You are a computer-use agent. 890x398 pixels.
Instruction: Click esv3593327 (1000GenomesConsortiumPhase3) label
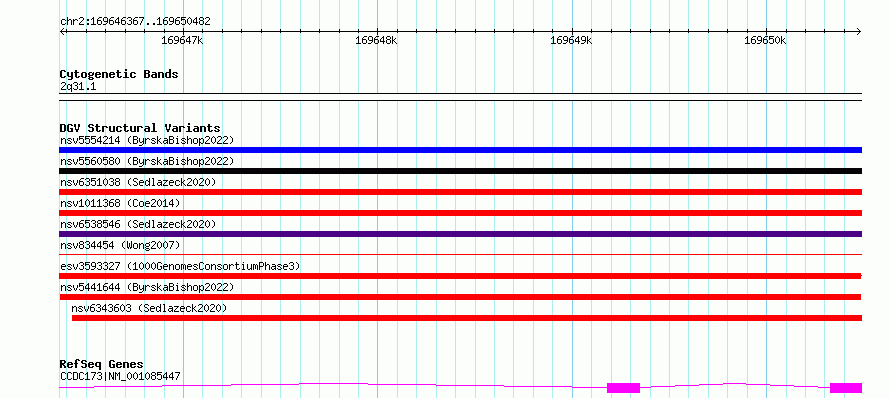coord(180,266)
